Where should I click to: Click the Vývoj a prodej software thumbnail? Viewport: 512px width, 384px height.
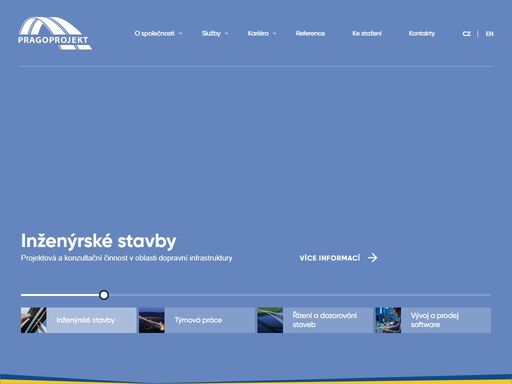(388, 320)
